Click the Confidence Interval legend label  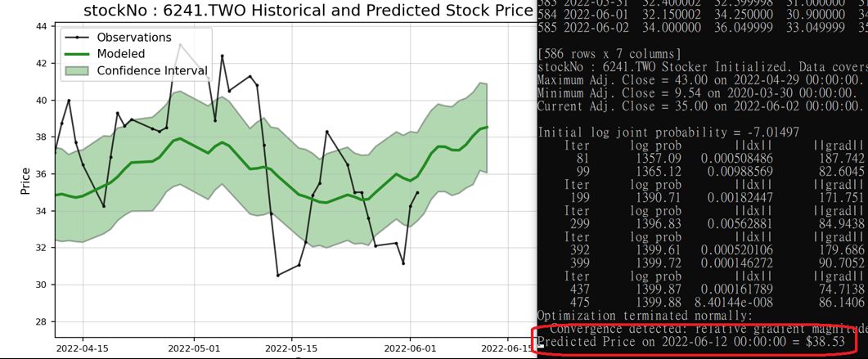click(152, 71)
